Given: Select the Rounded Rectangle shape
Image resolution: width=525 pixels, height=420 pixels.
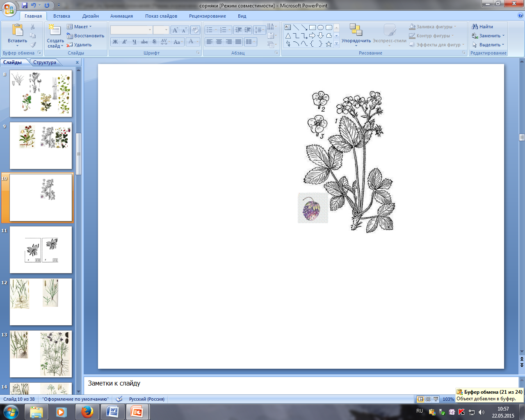Looking at the screenshot, I should coord(329,27).
